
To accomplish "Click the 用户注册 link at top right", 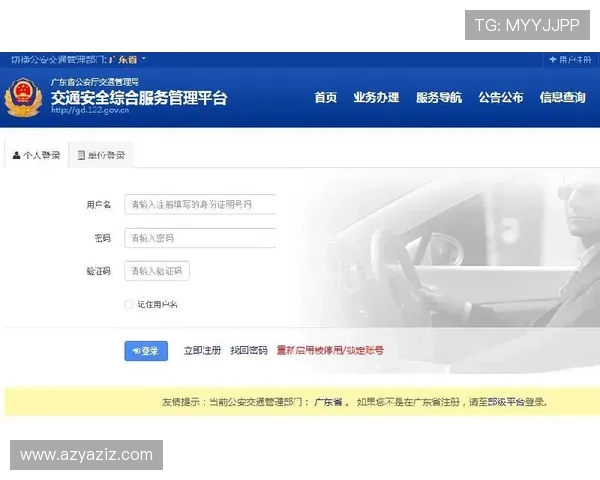I will [571, 60].
